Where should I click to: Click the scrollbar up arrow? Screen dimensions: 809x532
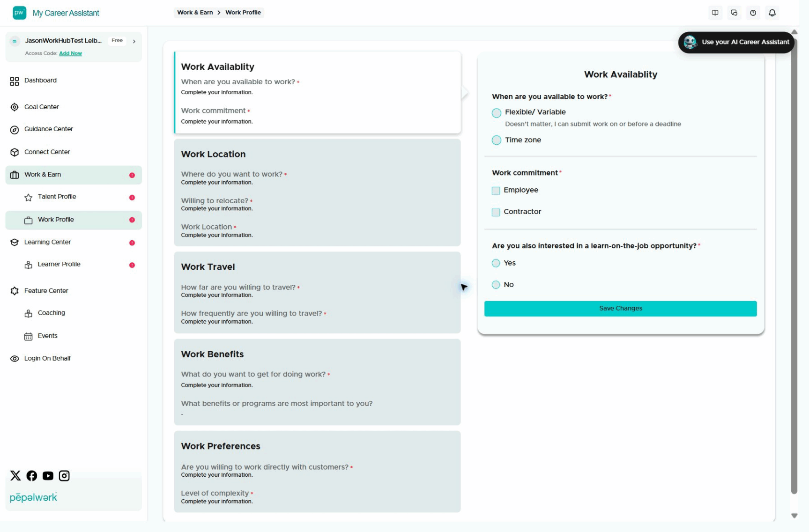(x=794, y=32)
